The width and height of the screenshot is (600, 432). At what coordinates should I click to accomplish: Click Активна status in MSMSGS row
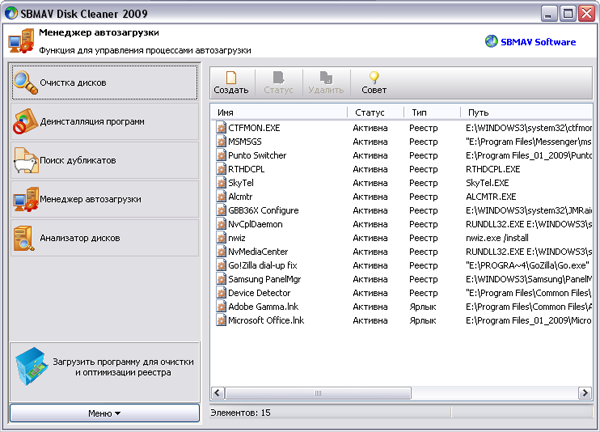click(x=370, y=142)
